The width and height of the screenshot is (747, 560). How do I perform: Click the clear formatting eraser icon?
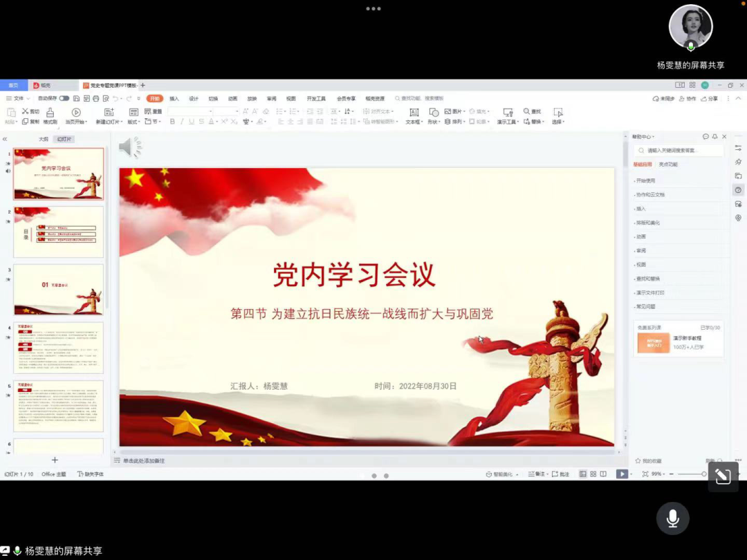point(266,111)
